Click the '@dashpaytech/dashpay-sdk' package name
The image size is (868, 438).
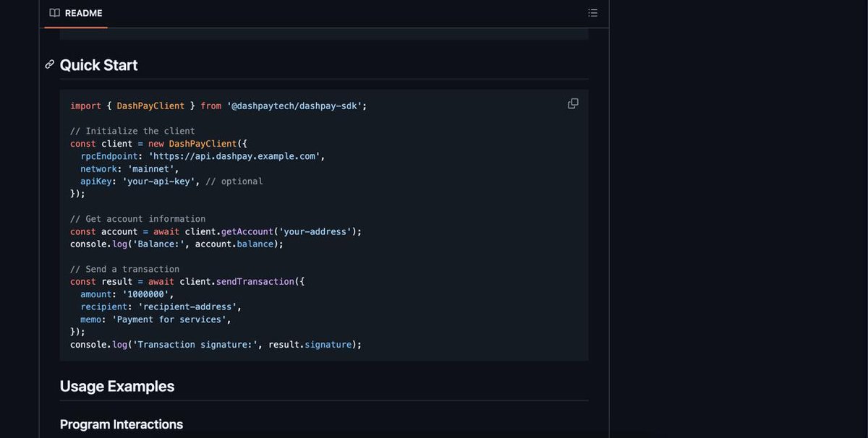(x=294, y=106)
